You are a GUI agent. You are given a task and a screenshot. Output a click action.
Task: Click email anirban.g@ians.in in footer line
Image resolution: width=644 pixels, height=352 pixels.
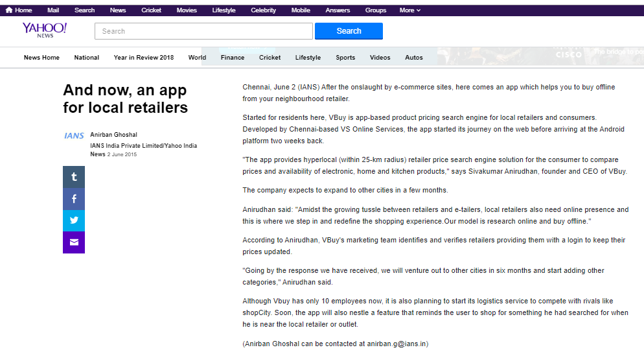tap(397, 344)
